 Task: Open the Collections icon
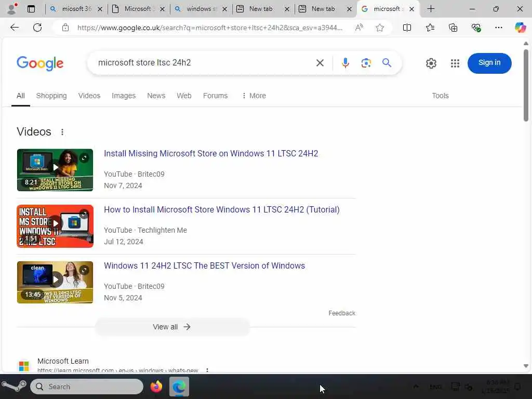point(453,28)
